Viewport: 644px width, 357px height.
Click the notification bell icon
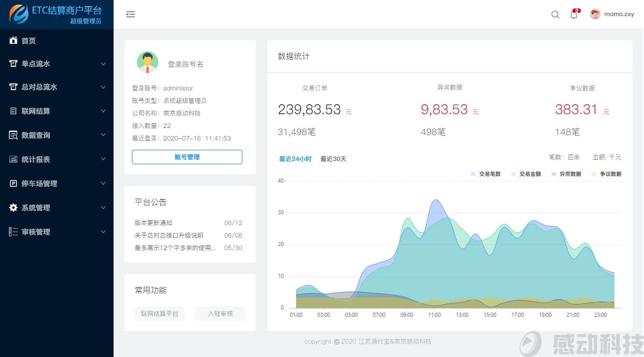click(573, 15)
